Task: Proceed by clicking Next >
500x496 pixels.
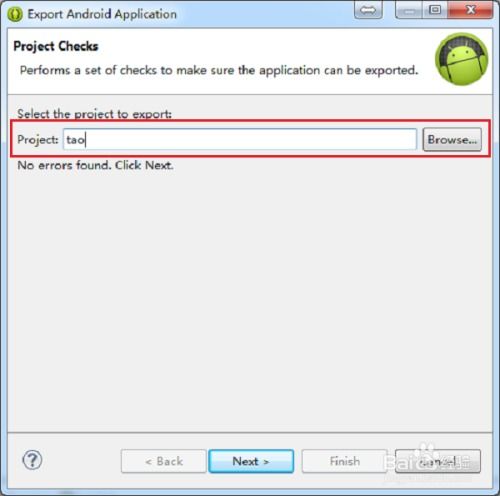Action: click(251, 461)
